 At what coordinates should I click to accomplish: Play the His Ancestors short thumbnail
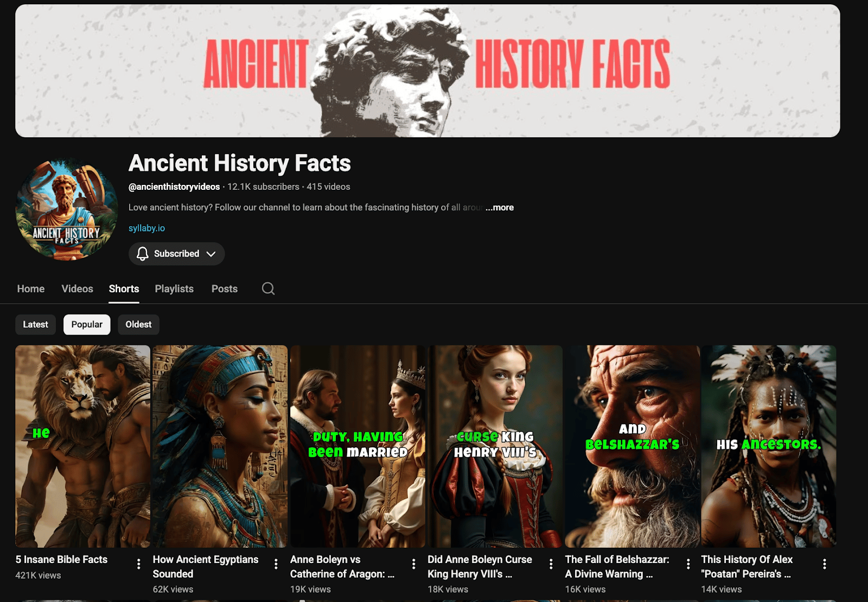(x=769, y=446)
